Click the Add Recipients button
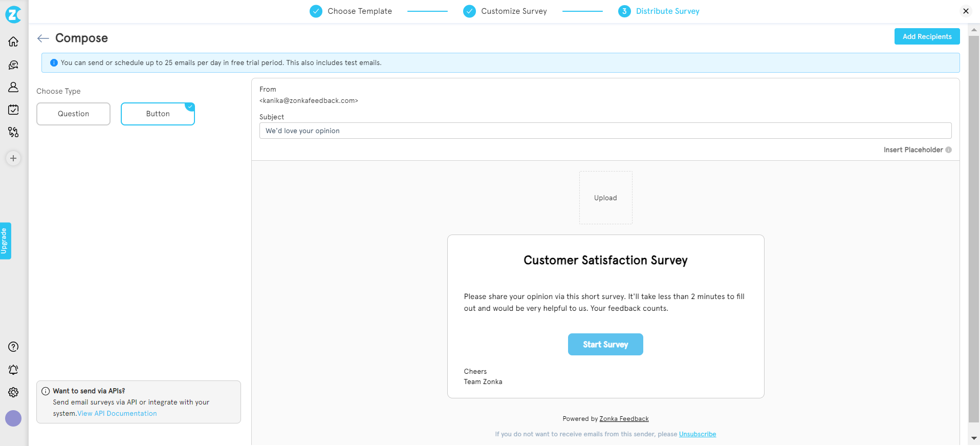 pos(927,36)
